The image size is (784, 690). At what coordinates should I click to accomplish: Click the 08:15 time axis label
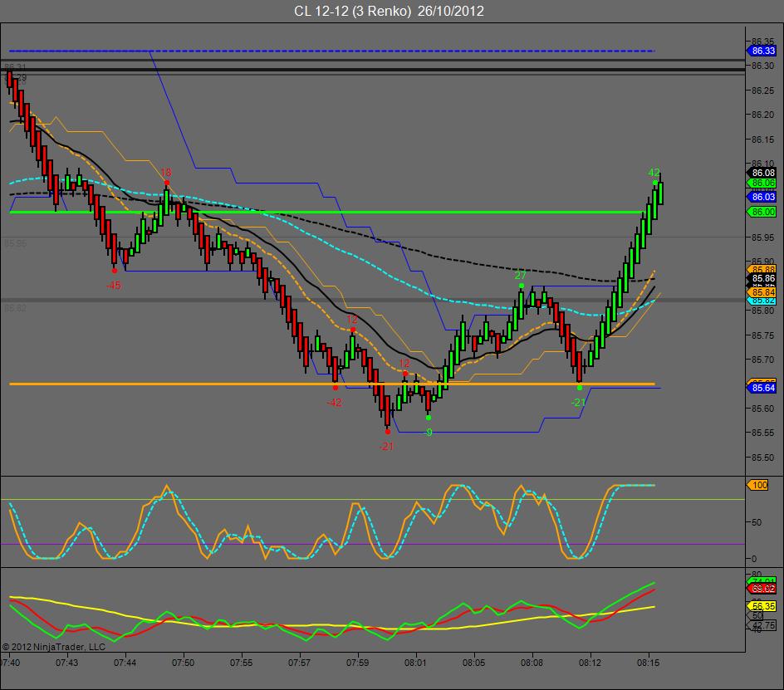click(x=648, y=663)
